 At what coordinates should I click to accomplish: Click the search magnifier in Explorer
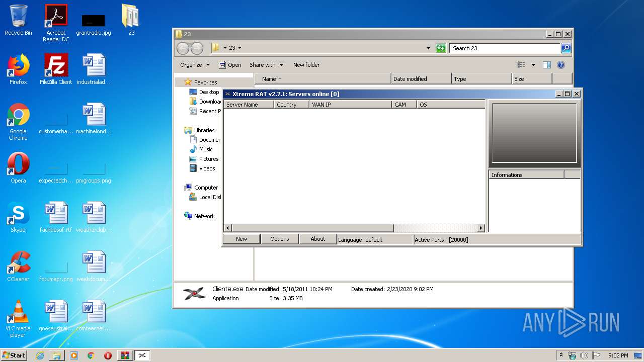[x=566, y=48]
